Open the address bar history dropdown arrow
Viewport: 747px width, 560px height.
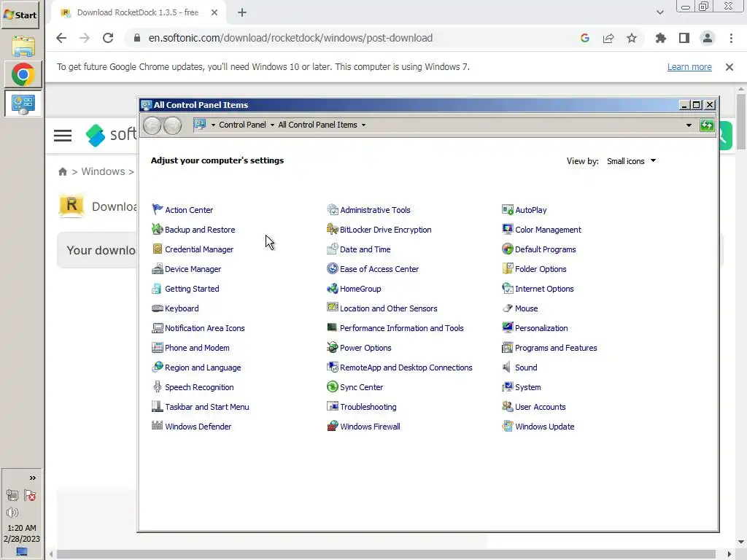(689, 125)
